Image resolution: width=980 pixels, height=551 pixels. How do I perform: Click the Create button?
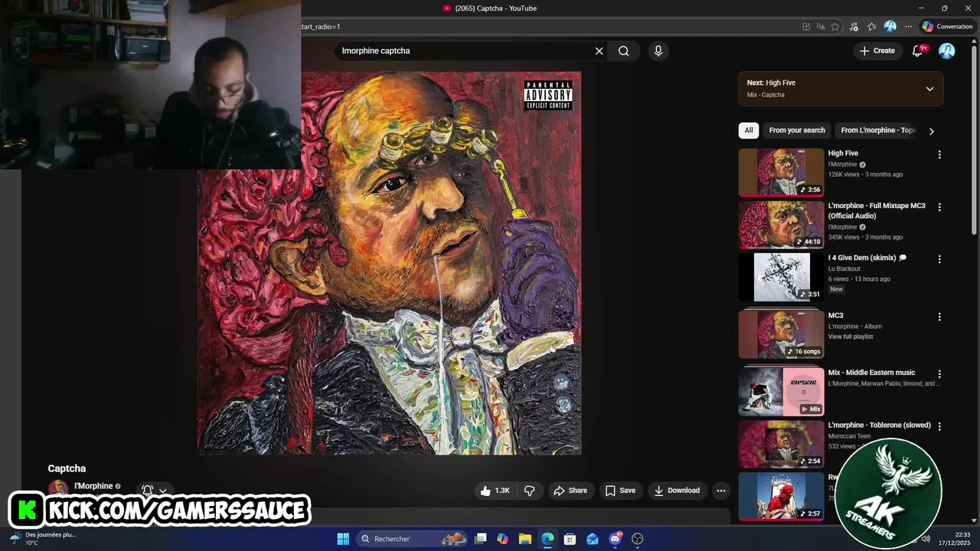(877, 51)
